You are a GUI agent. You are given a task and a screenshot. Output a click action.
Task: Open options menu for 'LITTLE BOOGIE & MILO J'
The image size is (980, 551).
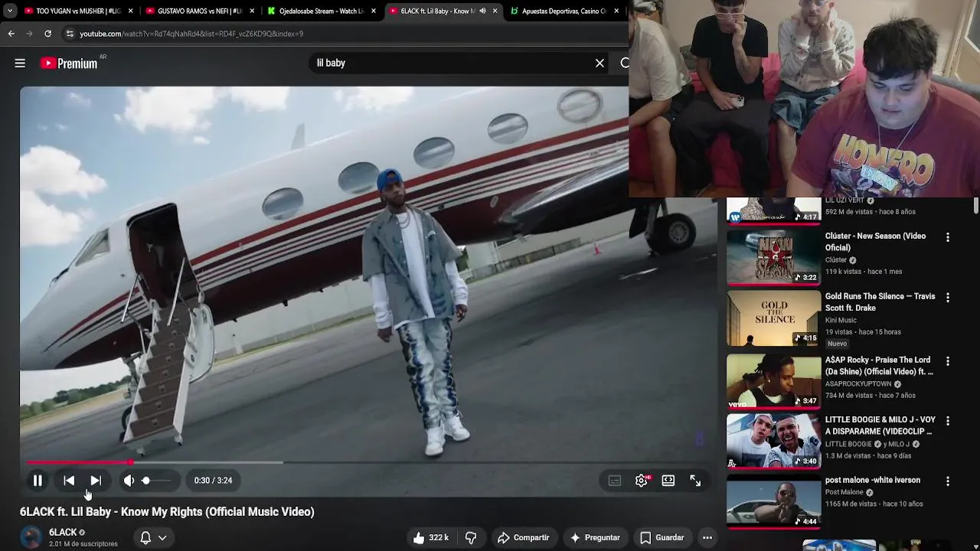pos(948,421)
